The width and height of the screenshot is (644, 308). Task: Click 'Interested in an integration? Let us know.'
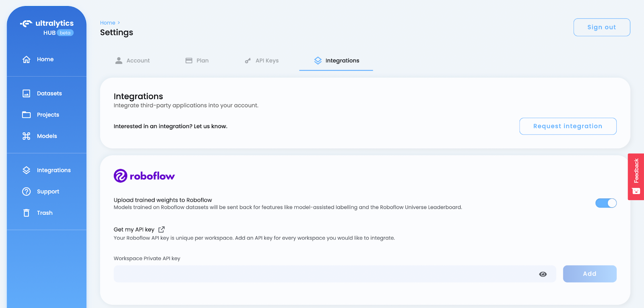[170, 126]
